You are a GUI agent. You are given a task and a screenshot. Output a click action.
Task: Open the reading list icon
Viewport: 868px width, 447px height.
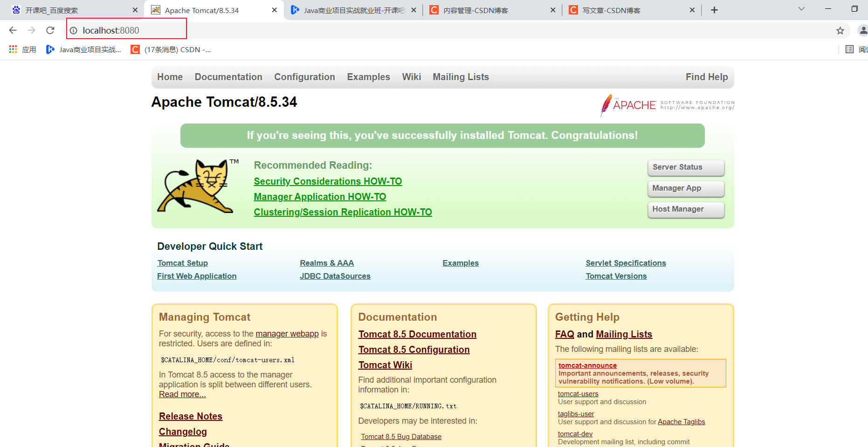tap(849, 49)
